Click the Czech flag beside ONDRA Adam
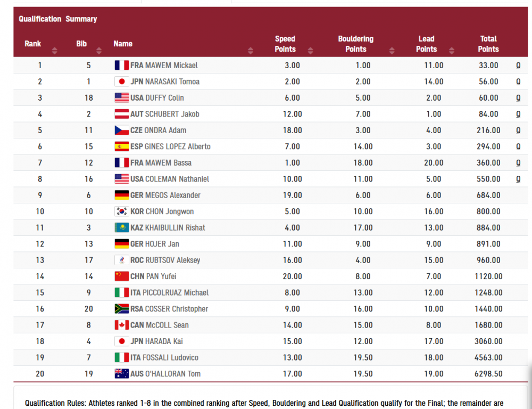Image resolution: width=532 pixels, height=409 pixels. [121, 130]
